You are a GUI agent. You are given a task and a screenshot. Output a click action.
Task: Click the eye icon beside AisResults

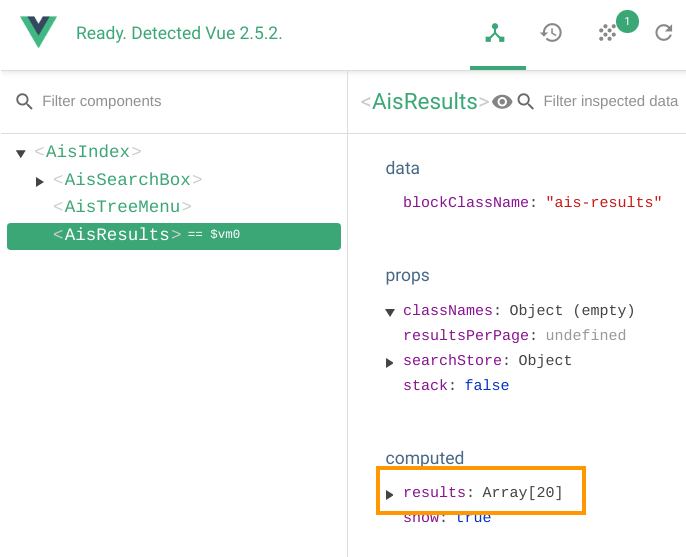(502, 102)
